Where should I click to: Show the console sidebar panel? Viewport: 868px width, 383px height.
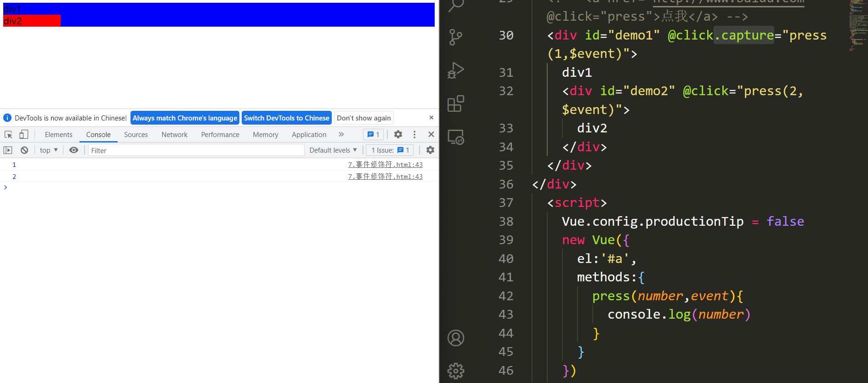(8, 150)
